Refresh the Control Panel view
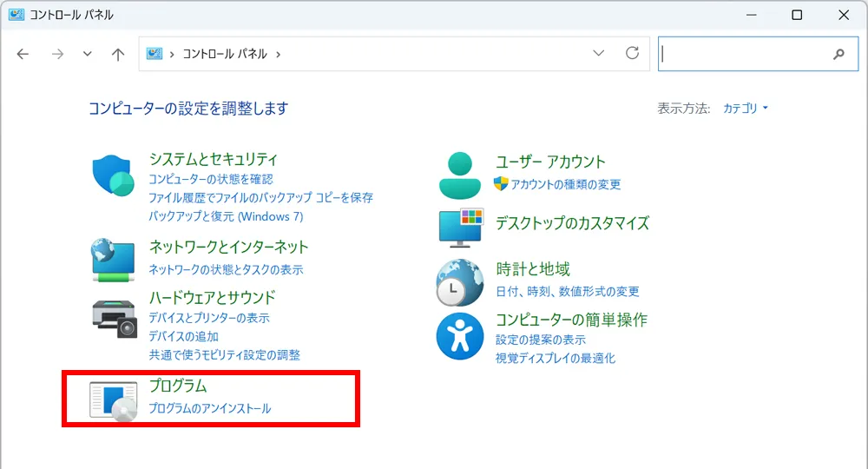 point(633,54)
